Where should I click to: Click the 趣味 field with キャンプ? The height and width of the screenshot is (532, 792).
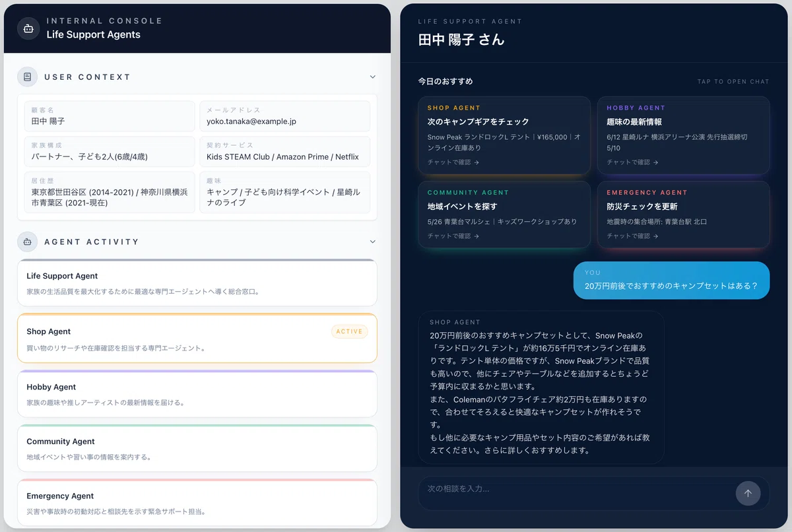[284, 193]
